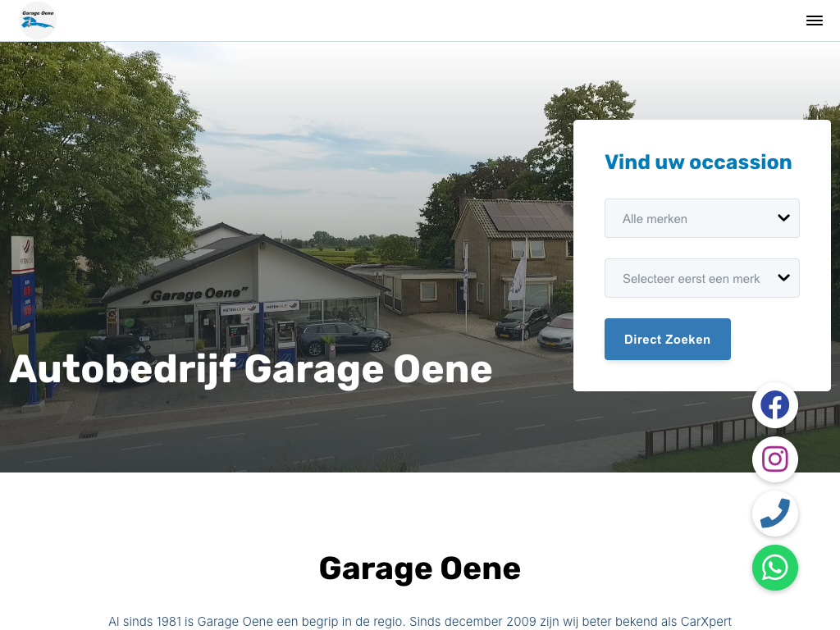Open Instagram via the floating icon
840x630 pixels.
click(x=774, y=459)
